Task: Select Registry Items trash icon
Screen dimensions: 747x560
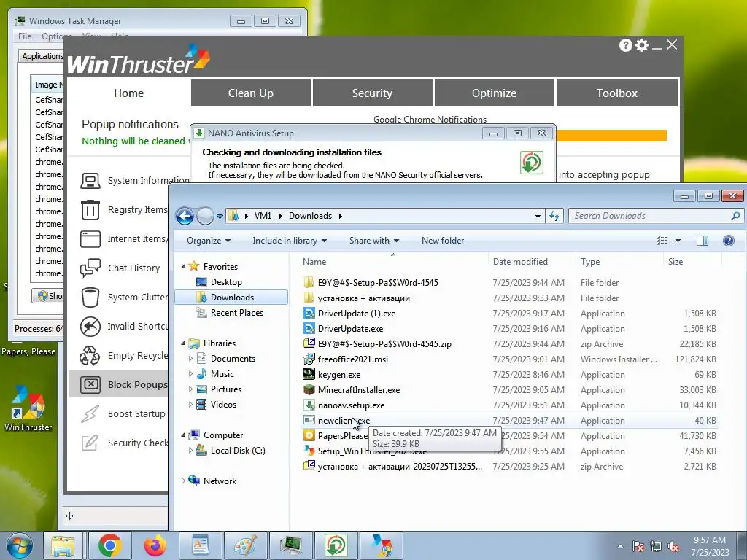Action: (x=90, y=210)
